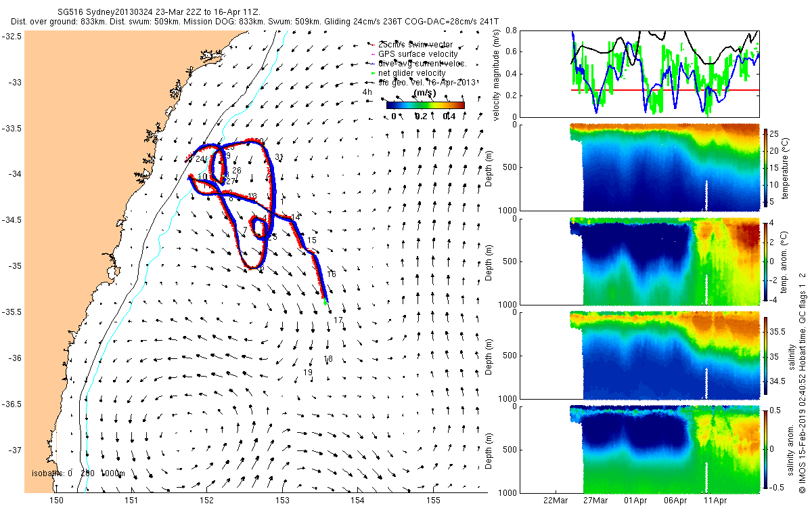Click the '22Mar' date tick label
812x508 pixels.
tap(556, 501)
